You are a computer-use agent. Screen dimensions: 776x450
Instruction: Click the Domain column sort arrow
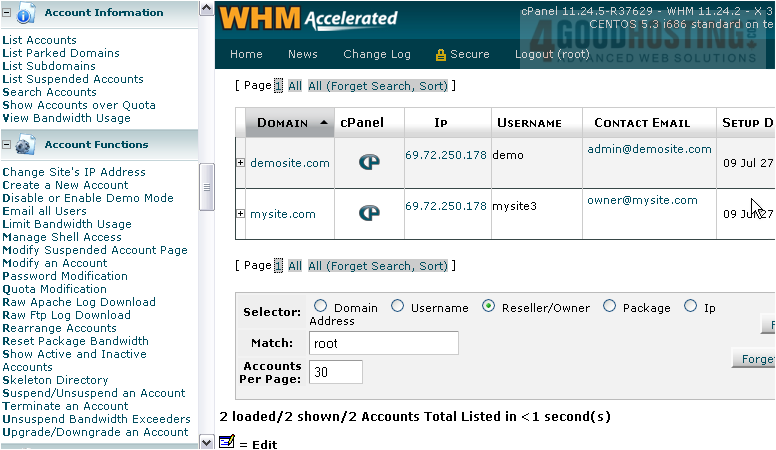324,122
